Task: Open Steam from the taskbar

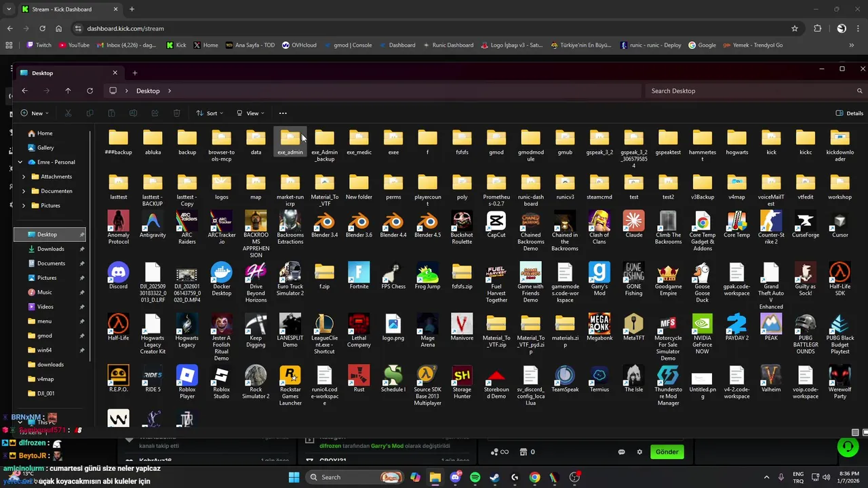Action: [495, 477]
